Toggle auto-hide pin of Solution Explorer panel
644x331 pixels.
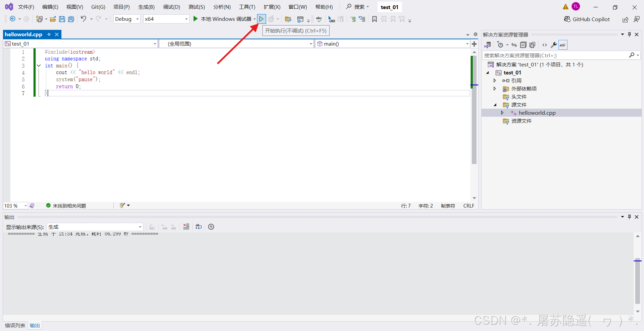629,34
